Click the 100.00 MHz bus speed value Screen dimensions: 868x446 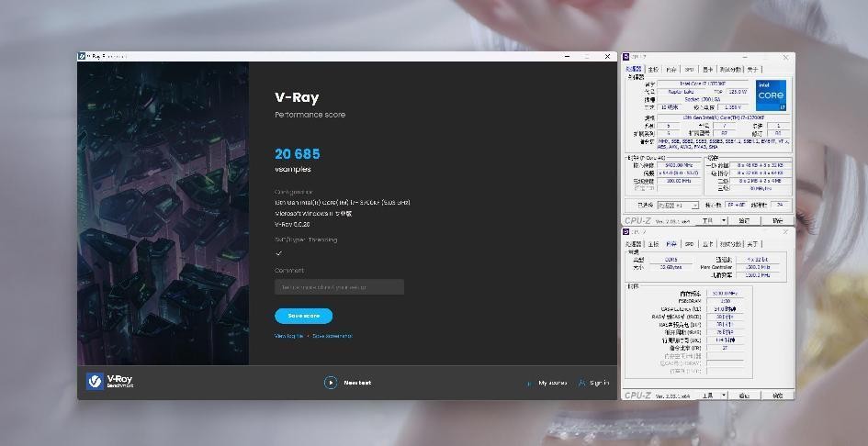[x=679, y=181]
